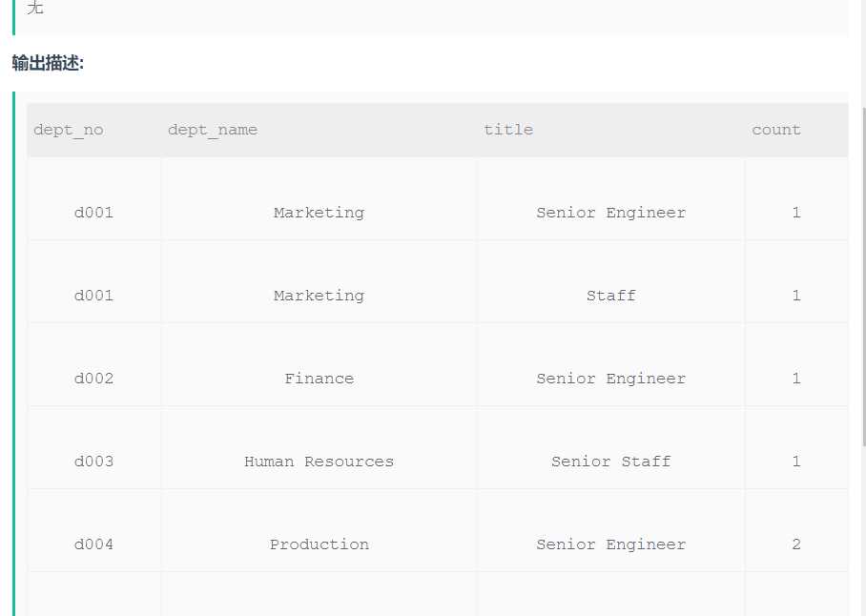Click the d002 department number cell

tap(93, 379)
